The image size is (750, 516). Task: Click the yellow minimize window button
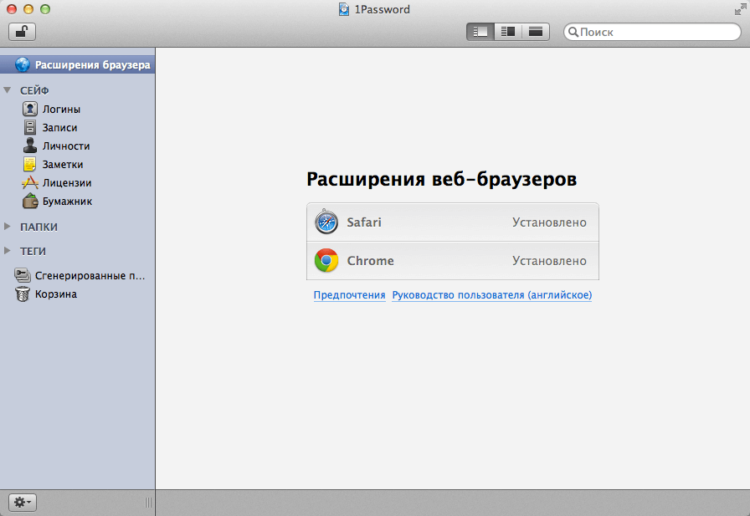point(28,9)
